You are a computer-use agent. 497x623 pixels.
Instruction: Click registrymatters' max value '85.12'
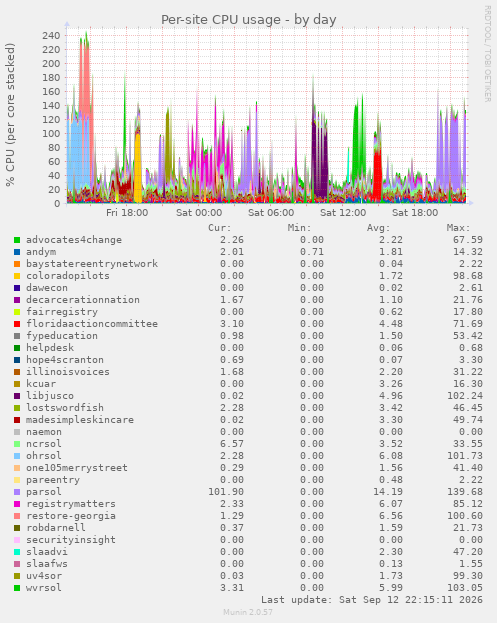point(468,504)
